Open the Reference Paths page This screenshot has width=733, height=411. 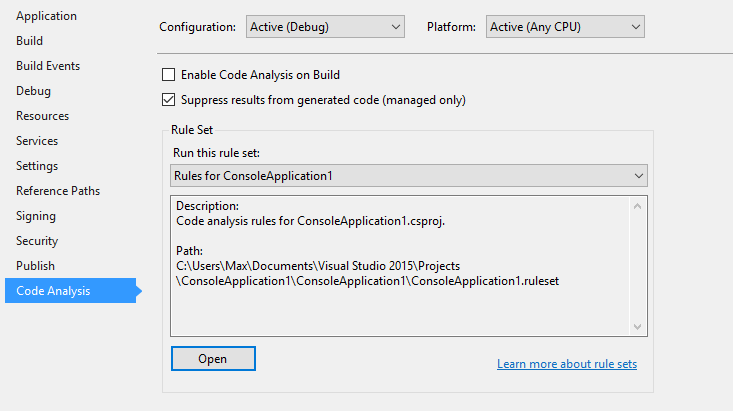click(x=58, y=191)
